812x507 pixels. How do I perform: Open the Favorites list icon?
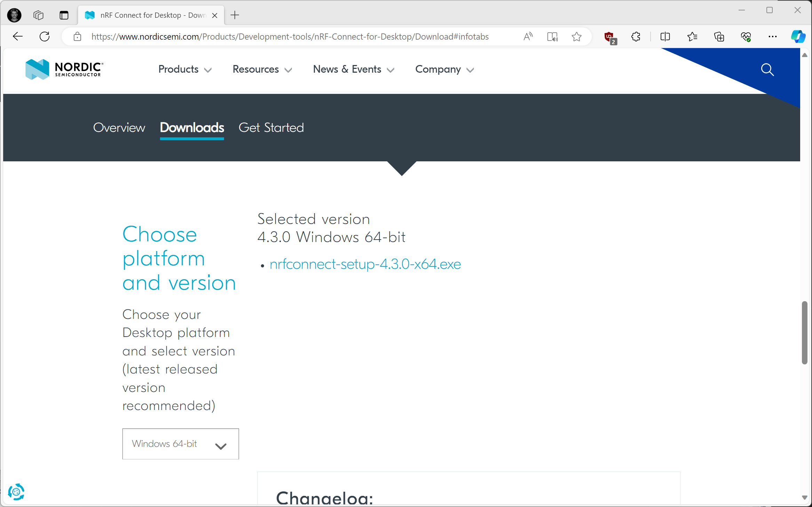[x=692, y=37]
